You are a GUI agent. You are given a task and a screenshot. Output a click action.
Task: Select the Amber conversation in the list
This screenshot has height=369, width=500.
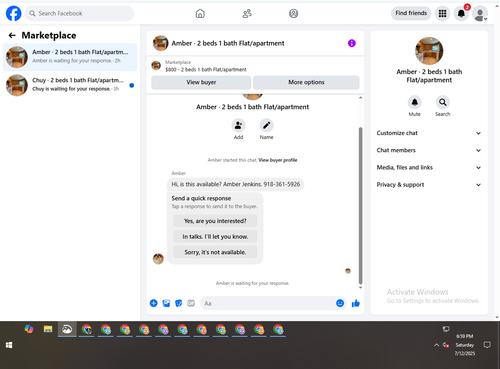70,57
